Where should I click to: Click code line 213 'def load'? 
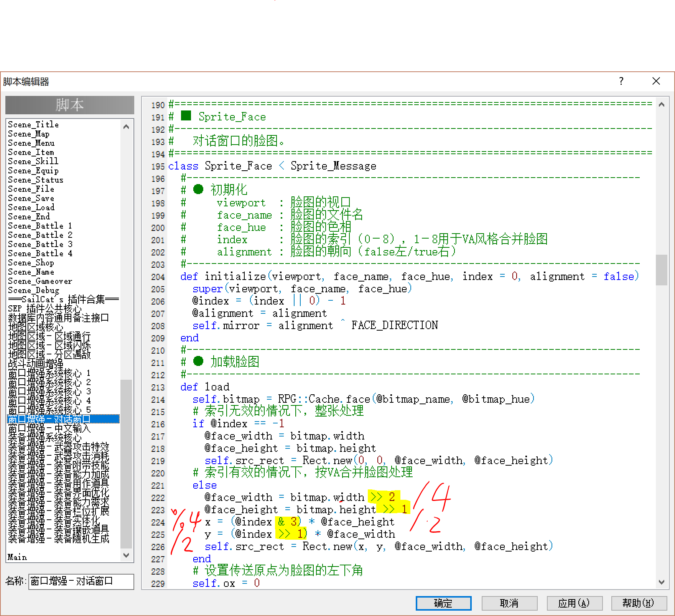205,387
